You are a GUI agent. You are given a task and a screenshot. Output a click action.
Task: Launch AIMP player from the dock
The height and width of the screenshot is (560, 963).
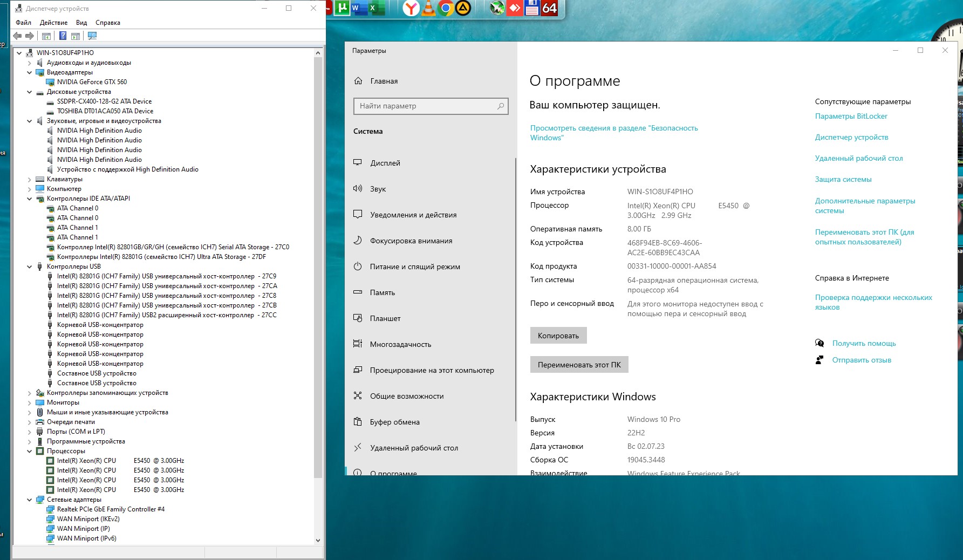coord(463,8)
